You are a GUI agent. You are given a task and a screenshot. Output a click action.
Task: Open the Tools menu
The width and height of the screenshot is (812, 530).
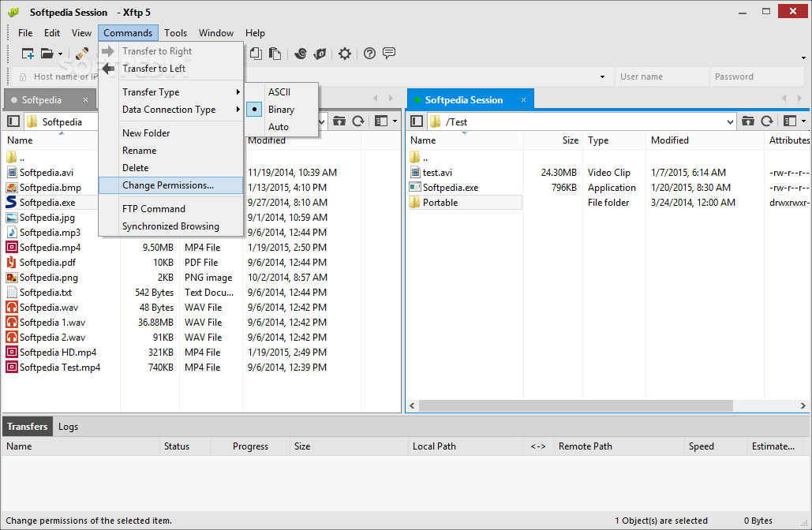(x=175, y=32)
